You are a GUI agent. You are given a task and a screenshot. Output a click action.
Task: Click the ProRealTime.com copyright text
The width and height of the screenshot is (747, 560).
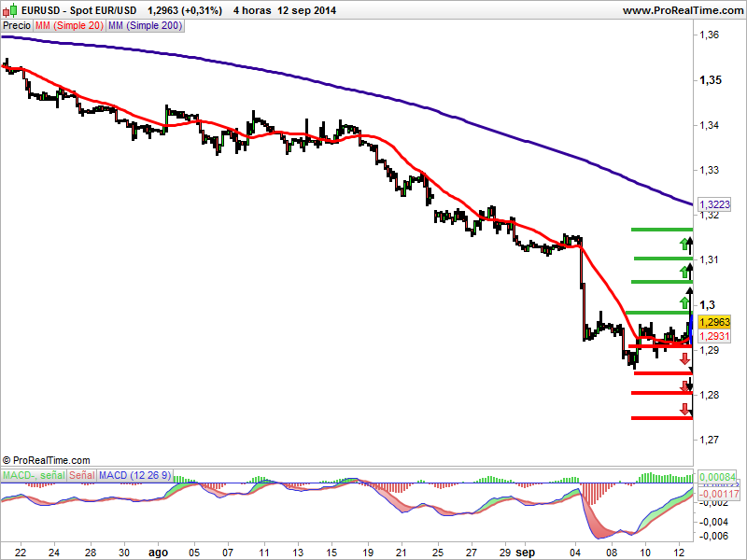click(46, 460)
